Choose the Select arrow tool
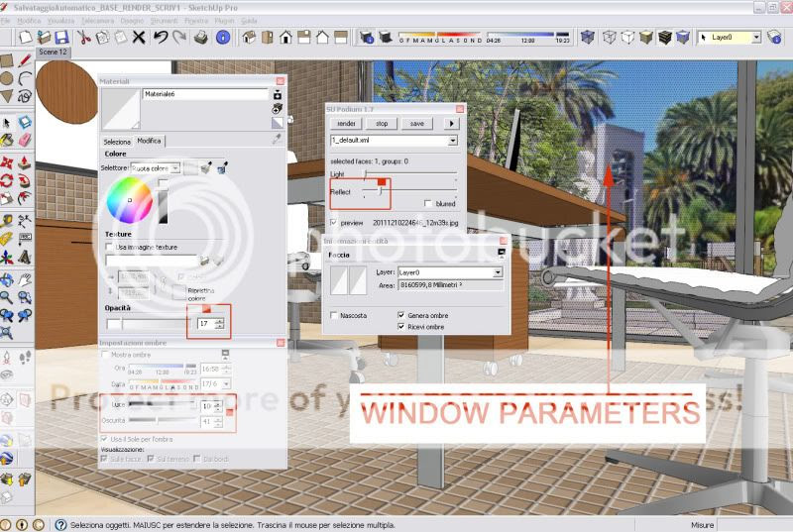Screen dimensions: 793x532 pos(7,123)
